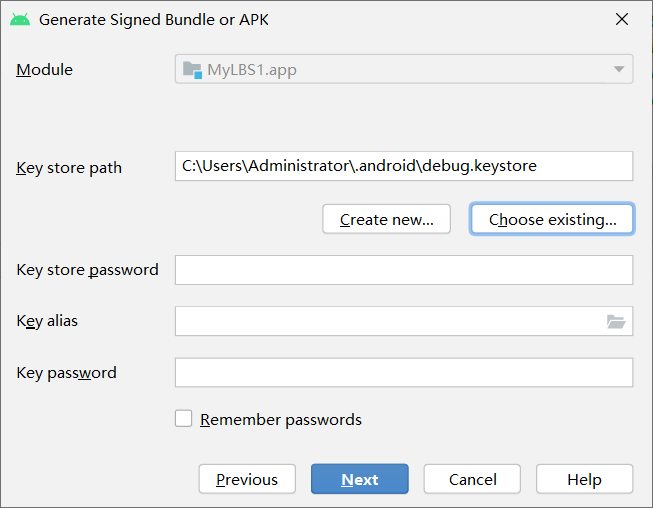Focus the Key store path field
Viewport: 653px width, 508px height.
point(404,166)
